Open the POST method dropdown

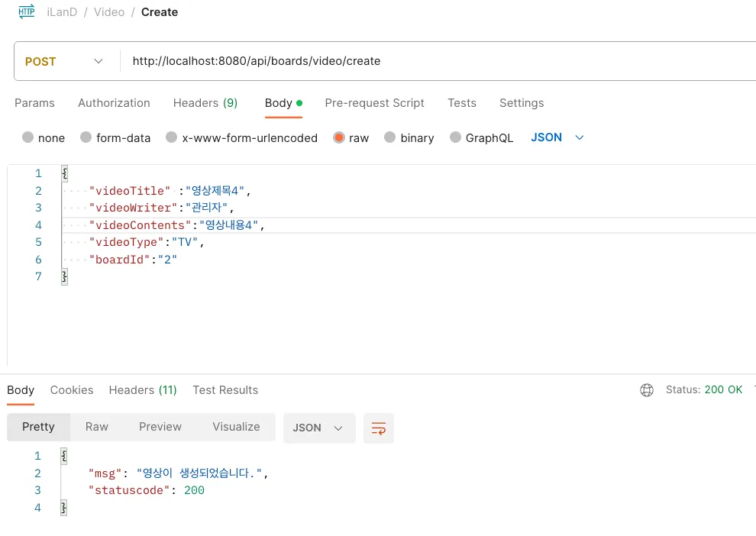coord(64,61)
